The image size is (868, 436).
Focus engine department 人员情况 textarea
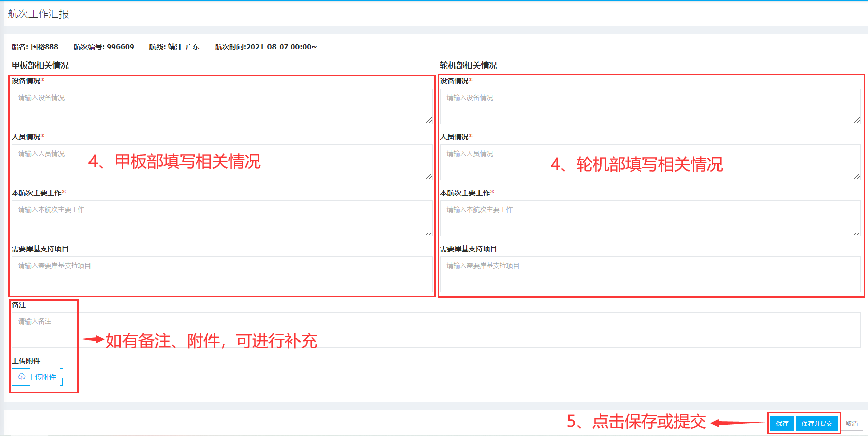pos(650,162)
